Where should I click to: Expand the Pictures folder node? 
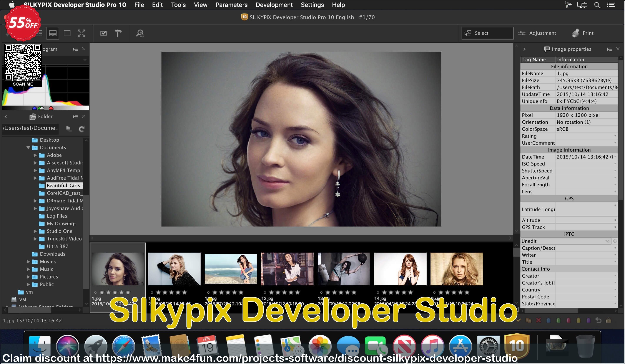(28, 277)
